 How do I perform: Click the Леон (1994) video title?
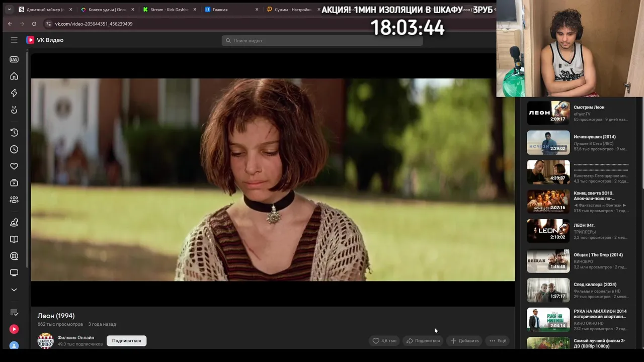[56, 316]
